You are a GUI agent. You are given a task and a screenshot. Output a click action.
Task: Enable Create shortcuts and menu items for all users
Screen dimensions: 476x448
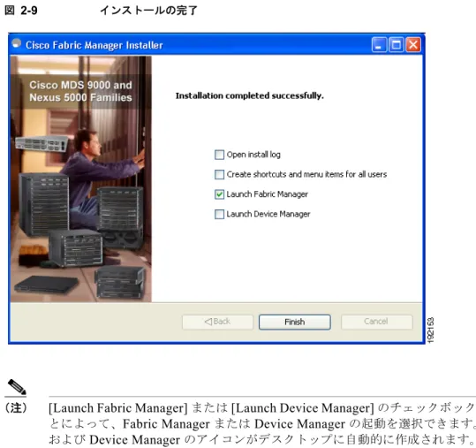219,174
